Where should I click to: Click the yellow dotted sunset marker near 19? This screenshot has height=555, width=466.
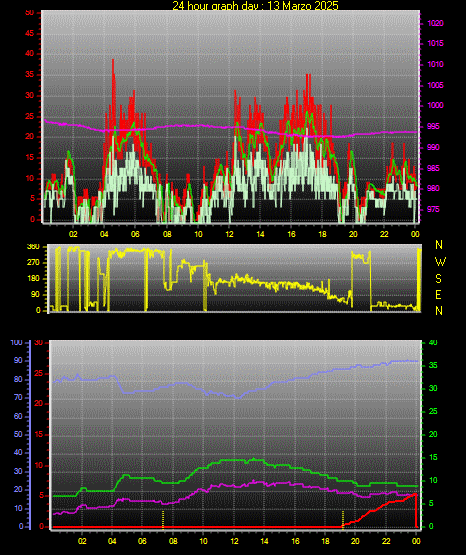(x=343, y=519)
